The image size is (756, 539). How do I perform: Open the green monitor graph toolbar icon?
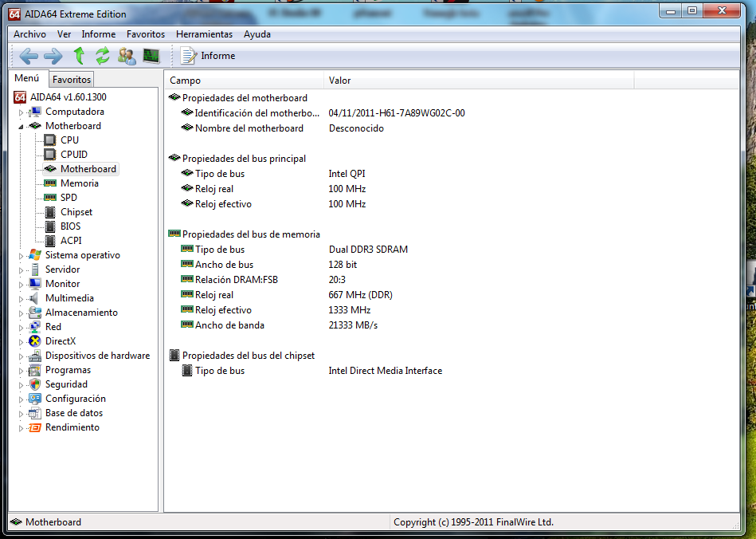[x=151, y=56]
